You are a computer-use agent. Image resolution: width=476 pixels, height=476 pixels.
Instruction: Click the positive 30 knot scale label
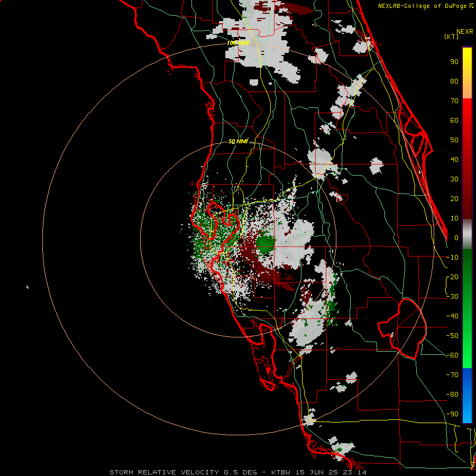454,179
